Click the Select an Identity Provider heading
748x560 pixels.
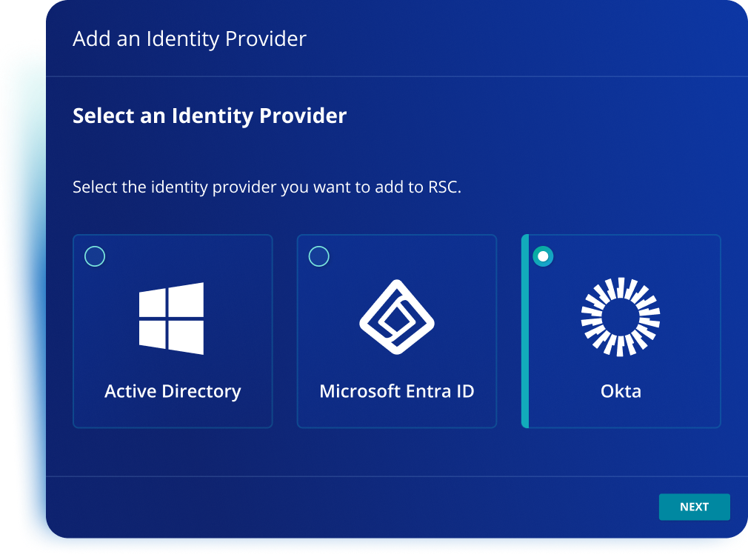(x=209, y=116)
